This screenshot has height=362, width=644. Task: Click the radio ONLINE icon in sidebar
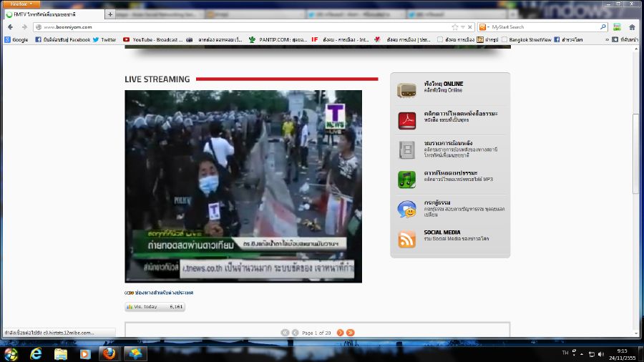click(406, 90)
